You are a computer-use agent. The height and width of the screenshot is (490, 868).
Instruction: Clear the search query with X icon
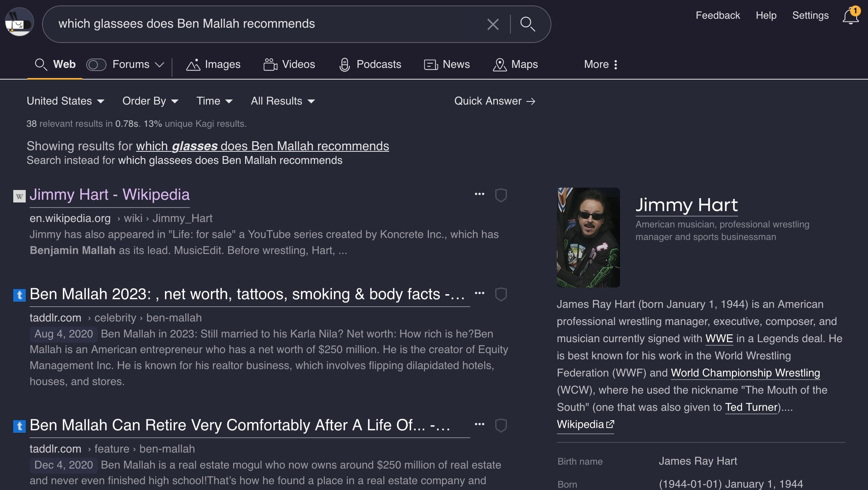[x=493, y=24]
